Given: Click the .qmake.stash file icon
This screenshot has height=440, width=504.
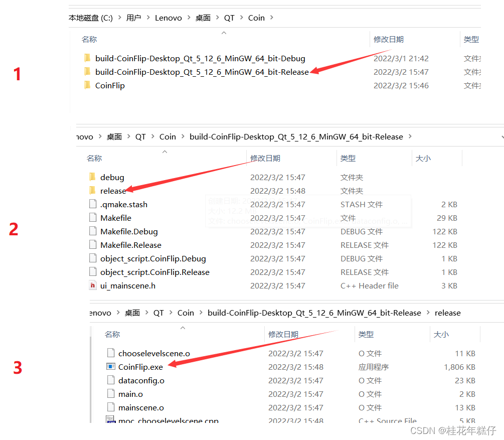Looking at the screenshot, I should (93, 204).
